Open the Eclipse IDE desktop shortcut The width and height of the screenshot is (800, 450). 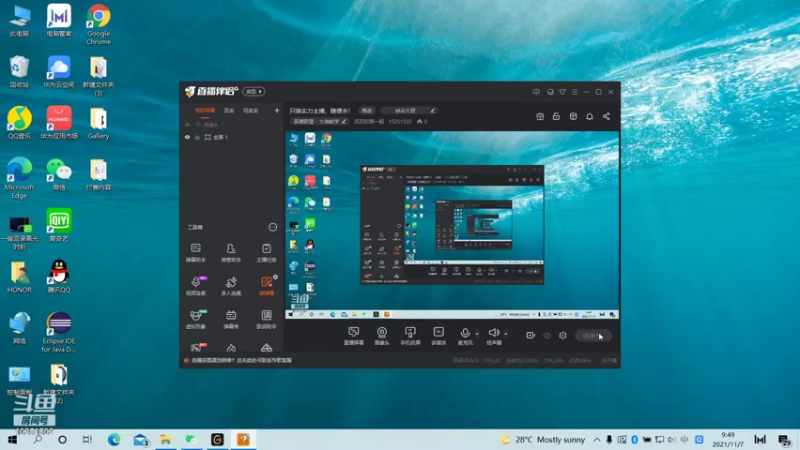(59, 332)
